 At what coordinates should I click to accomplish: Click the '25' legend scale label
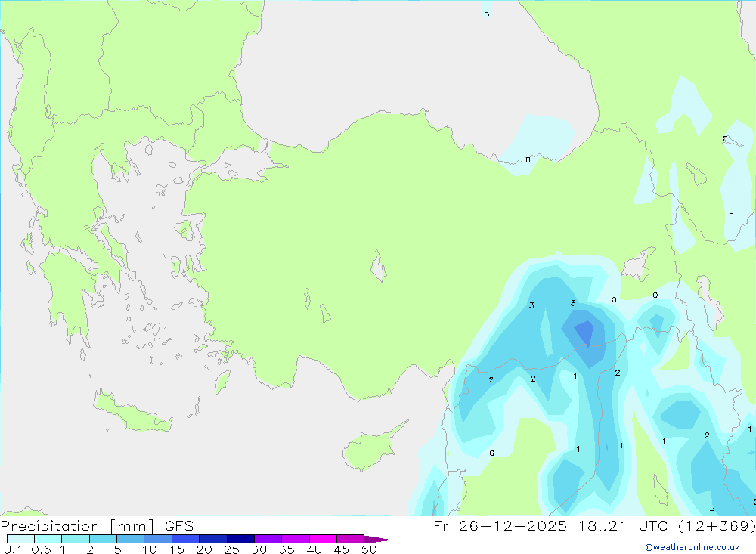click(232, 549)
